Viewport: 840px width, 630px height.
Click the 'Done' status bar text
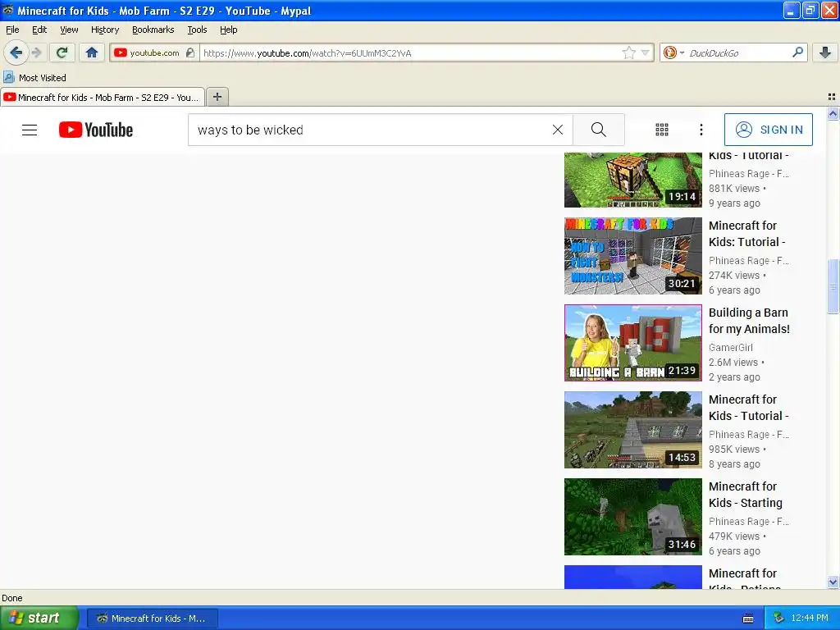11,598
